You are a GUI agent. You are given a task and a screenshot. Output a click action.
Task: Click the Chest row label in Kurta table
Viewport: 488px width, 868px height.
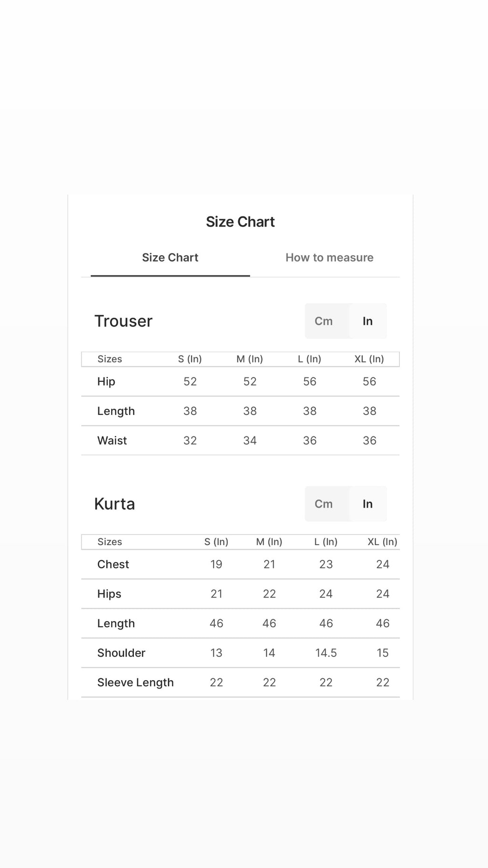[113, 564]
